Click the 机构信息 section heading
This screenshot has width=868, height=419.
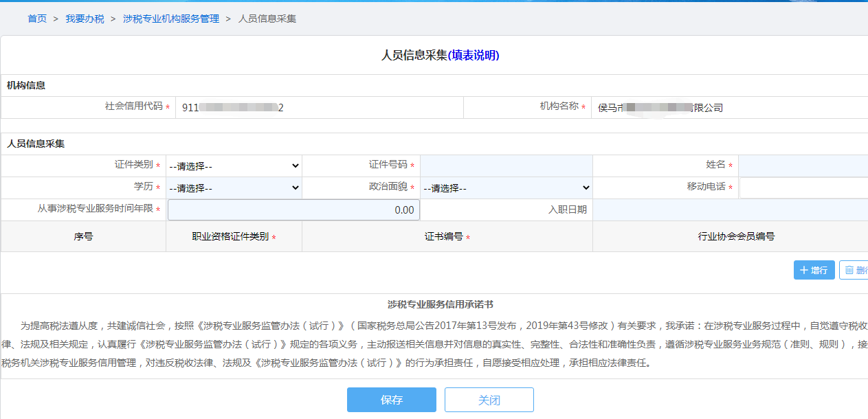pyautogui.click(x=26, y=86)
